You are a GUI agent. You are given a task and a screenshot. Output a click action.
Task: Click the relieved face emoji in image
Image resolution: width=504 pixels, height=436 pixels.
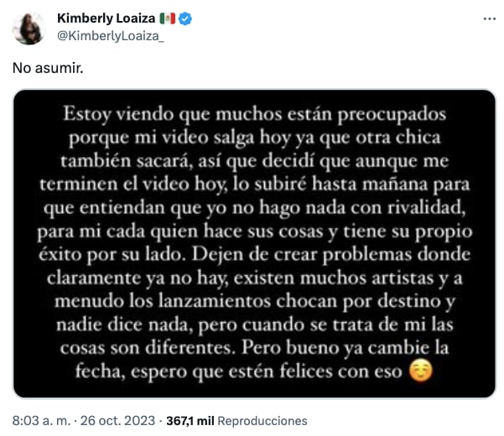click(421, 371)
